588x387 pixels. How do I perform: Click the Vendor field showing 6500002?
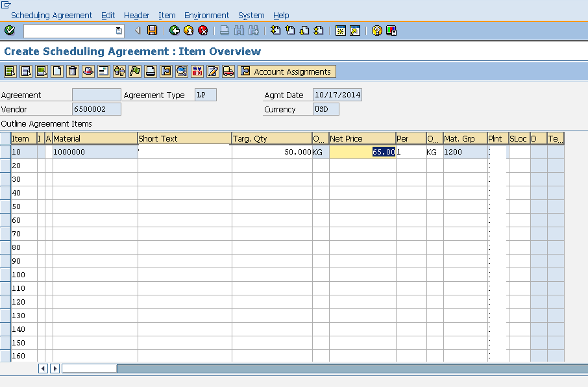(96, 109)
